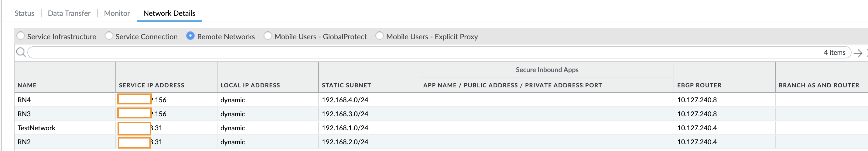Select the Service Infrastructure radio button
Image resolution: width=868 pixels, height=151 pixels.
(x=21, y=36)
